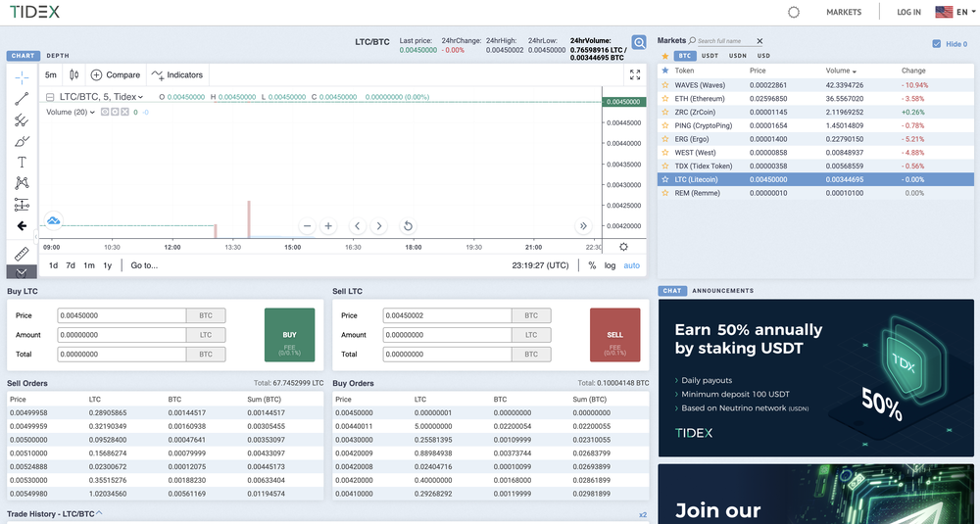Click the candlestick chart style icon
Screen dimensions: 980x524
click(73, 75)
